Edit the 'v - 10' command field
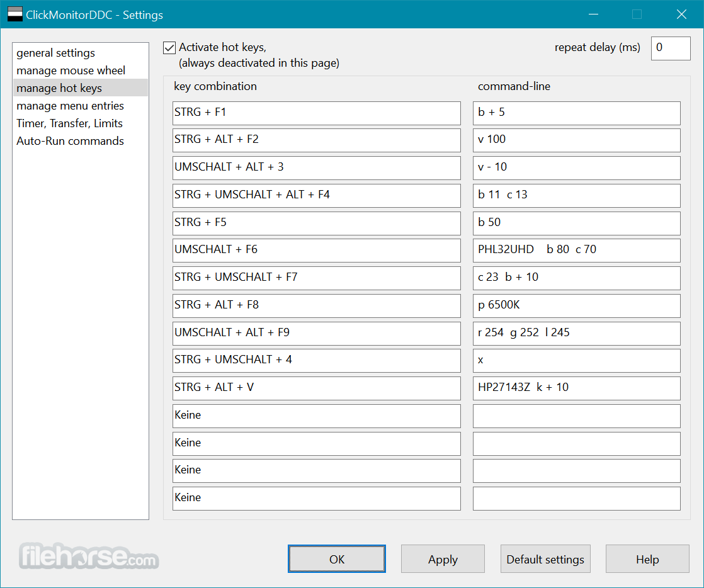Viewport: 704px width, 588px height. [577, 168]
